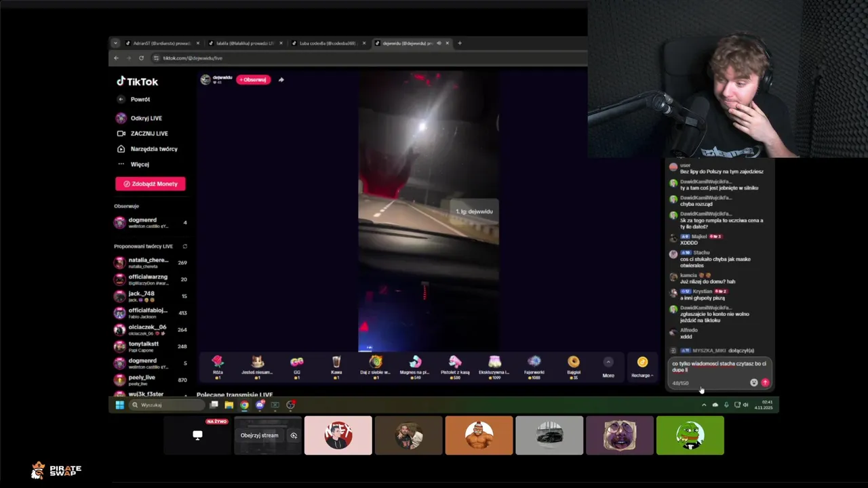Click the browser forward arrow

tap(128, 58)
